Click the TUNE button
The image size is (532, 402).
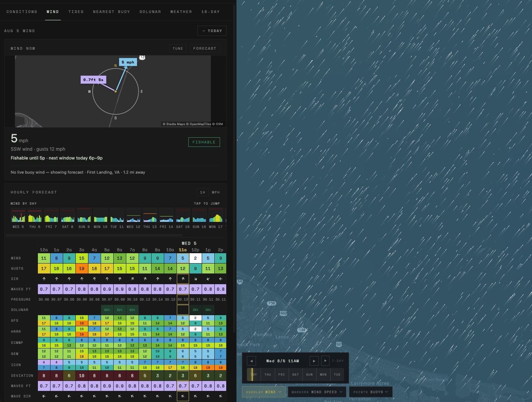pyautogui.click(x=178, y=49)
